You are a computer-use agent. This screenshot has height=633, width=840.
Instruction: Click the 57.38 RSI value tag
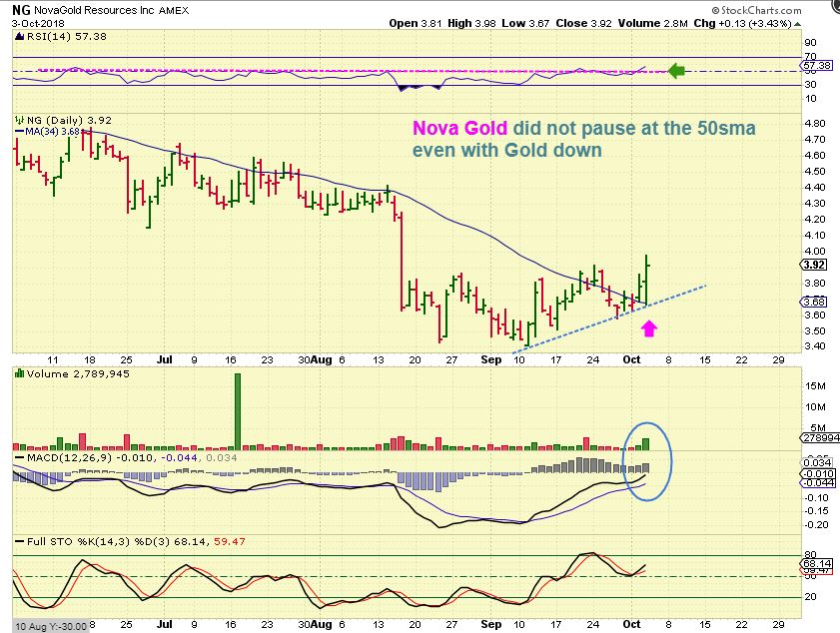tap(817, 65)
